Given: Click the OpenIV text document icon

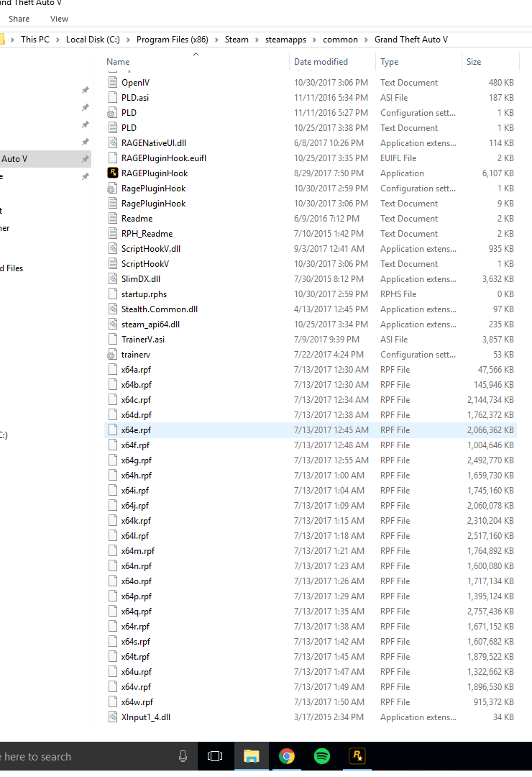Looking at the screenshot, I should click(x=113, y=82).
